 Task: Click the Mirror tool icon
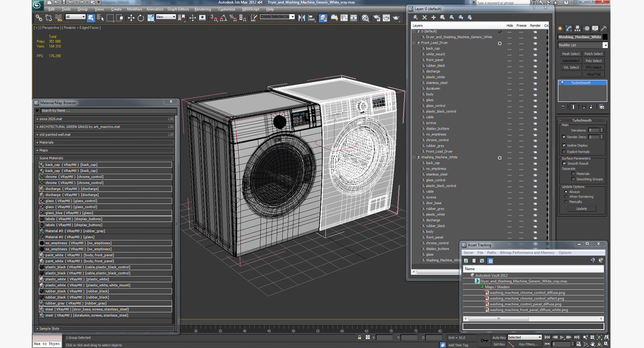coord(302,18)
